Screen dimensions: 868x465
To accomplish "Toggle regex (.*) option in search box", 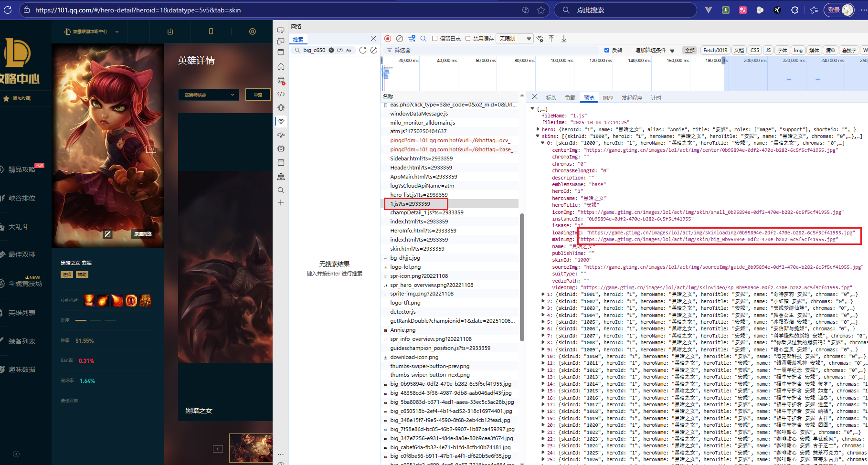I will coord(340,50).
